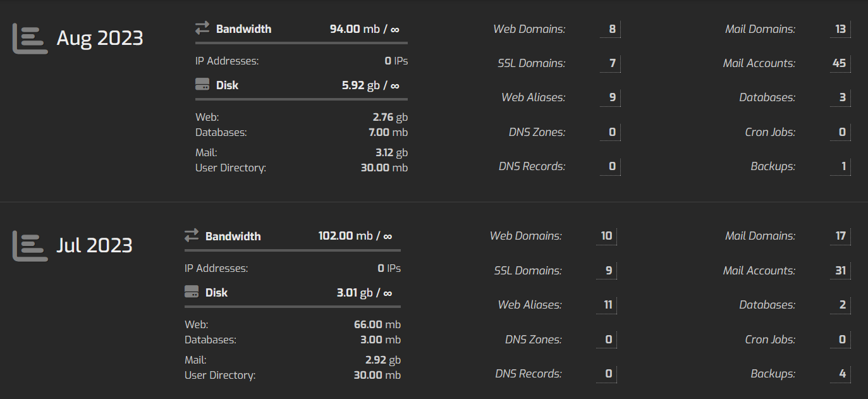Image resolution: width=868 pixels, height=399 pixels.
Task: Open Aug 2023 Backups count 1
Action: click(843, 166)
